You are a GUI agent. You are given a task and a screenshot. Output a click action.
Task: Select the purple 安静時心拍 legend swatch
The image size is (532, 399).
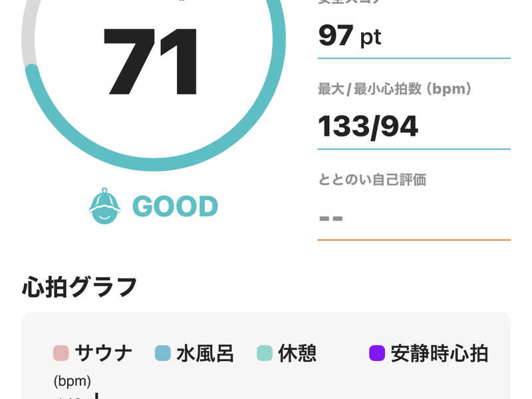(376, 353)
